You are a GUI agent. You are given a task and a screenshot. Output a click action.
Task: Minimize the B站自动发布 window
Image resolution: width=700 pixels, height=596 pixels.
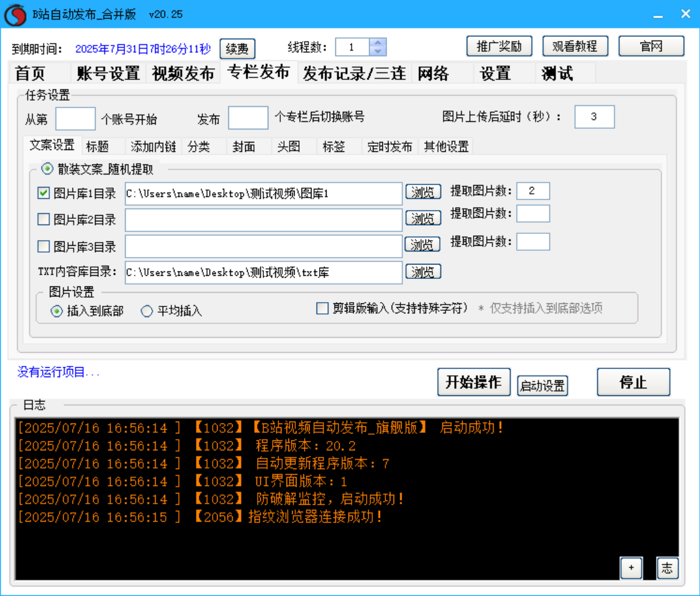[x=657, y=15]
